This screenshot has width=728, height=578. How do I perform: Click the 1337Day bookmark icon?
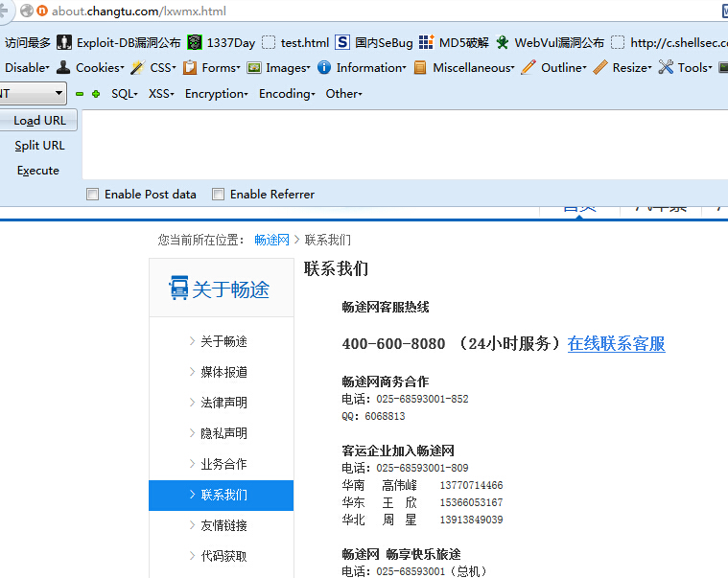(x=195, y=42)
